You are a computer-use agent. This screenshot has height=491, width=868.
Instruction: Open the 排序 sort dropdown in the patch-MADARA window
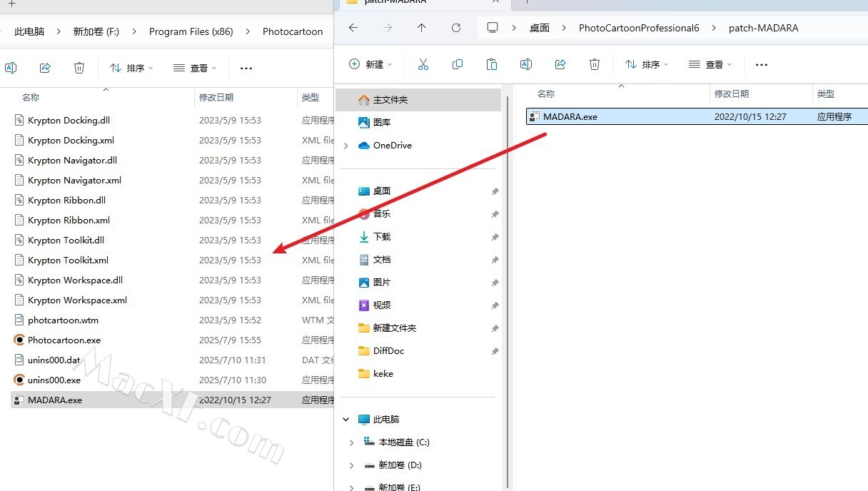pyautogui.click(x=647, y=64)
